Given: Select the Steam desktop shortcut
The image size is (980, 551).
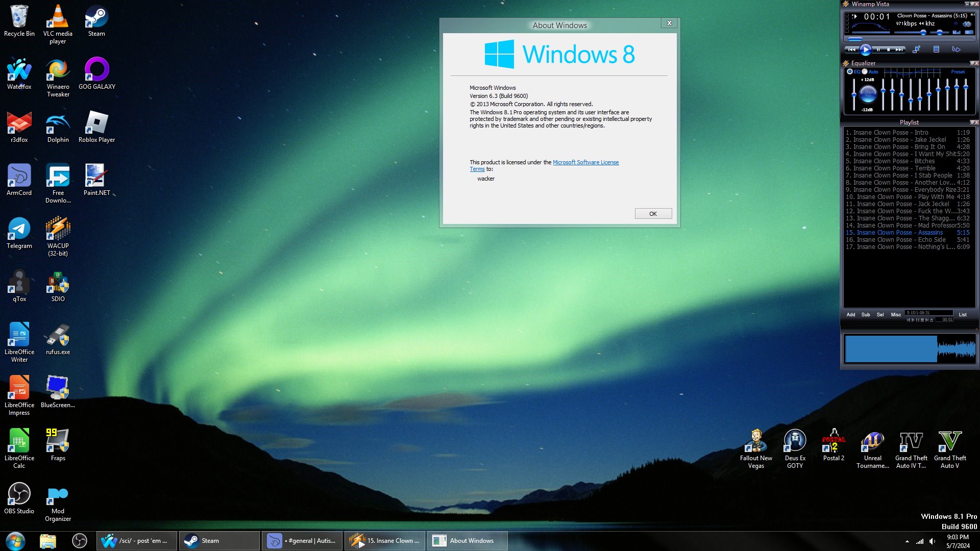Looking at the screenshot, I should pyautogui.click(x=96, y=21).
